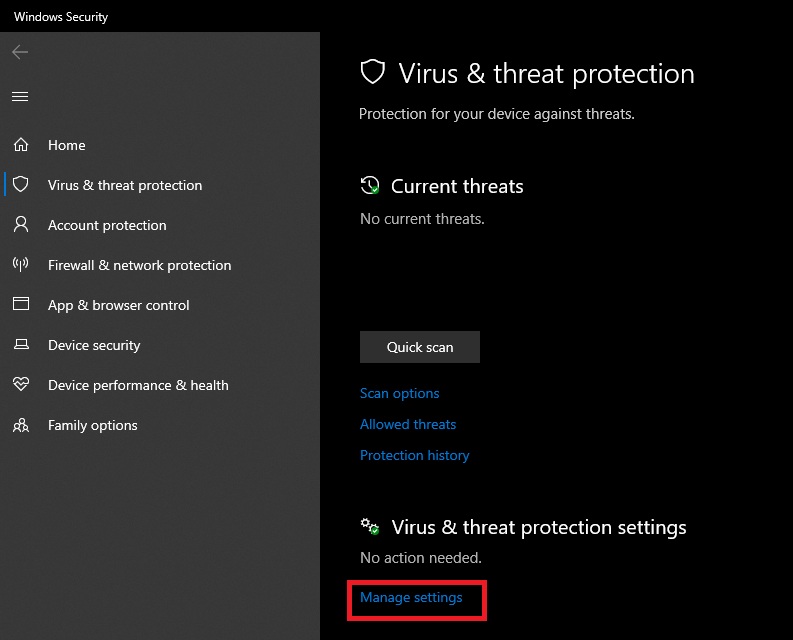This screenshot has width=793, height=640.
Task: Click the shield icon beside page title
Action: click(x=373, y=73)
